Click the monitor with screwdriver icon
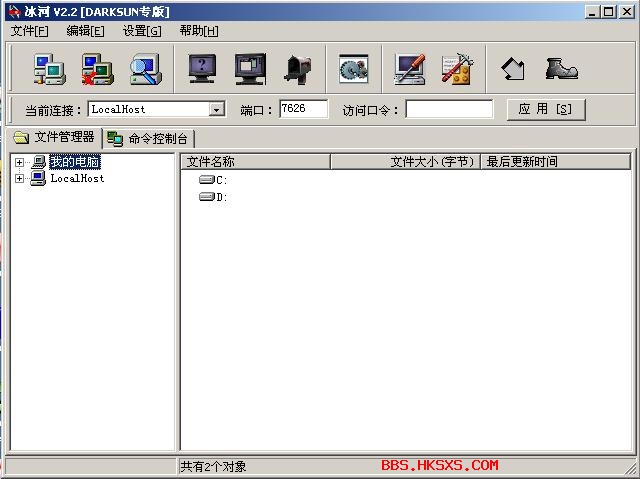This screenshot has height=479, width=640. pos(410,69)
